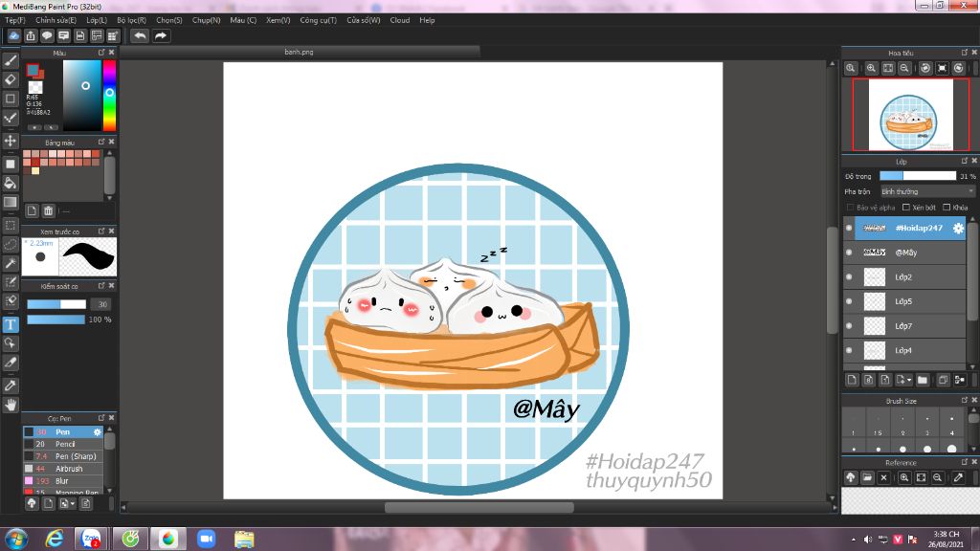Select the Lasso tool
Screen dimensions: 980x551
[11, 244]
